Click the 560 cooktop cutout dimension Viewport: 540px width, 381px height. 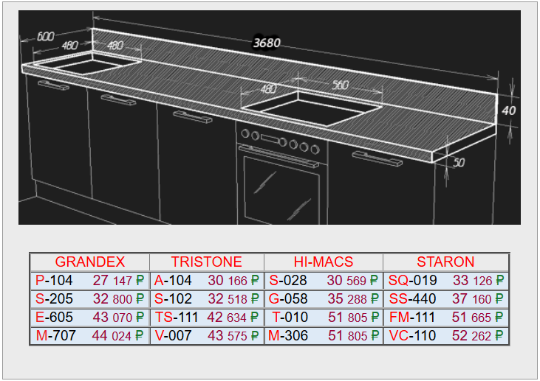pyautogui.click(x=340, y=85)
